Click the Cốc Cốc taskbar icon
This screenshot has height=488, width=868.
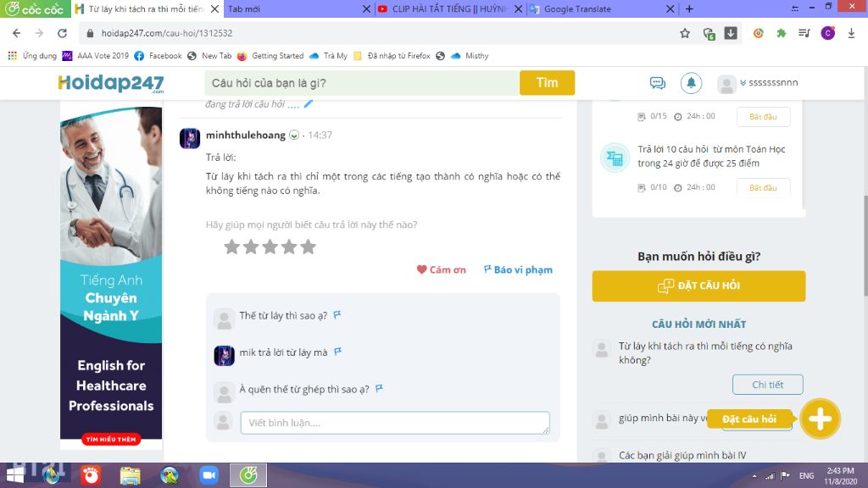coord(248,475)
